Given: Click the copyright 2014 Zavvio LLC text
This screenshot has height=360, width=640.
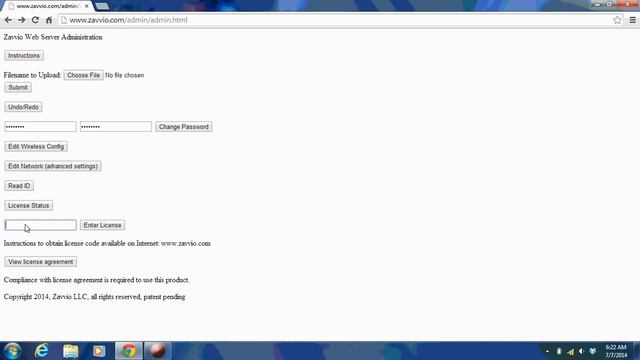Looking at the screenshot, I should point(94,297).
